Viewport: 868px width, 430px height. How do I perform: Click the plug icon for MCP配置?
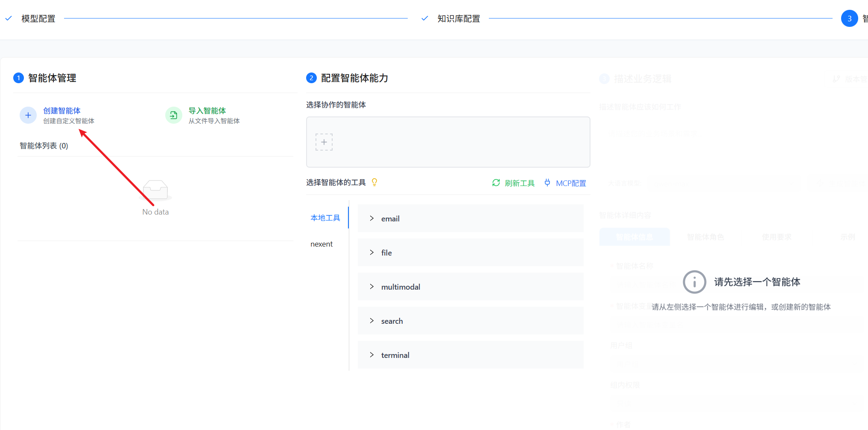[x=547, y=183]
